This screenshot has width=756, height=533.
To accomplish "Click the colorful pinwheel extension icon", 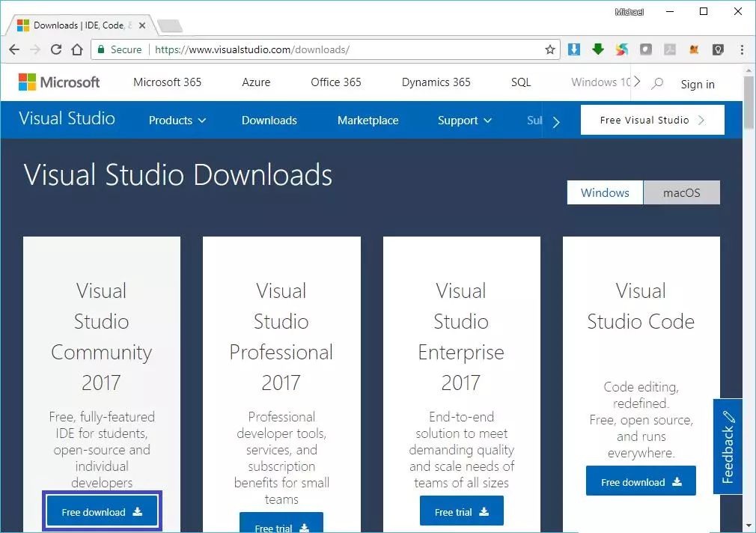I will click(x=622, y=49).
